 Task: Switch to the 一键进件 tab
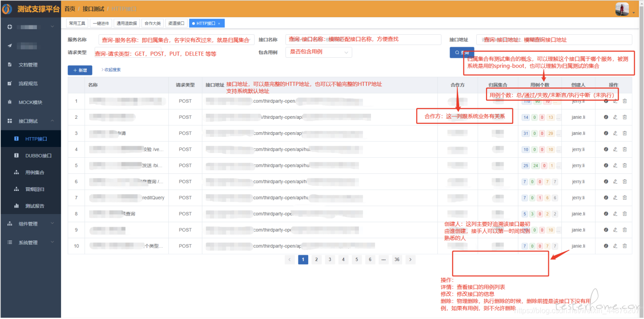coord(101,23)
